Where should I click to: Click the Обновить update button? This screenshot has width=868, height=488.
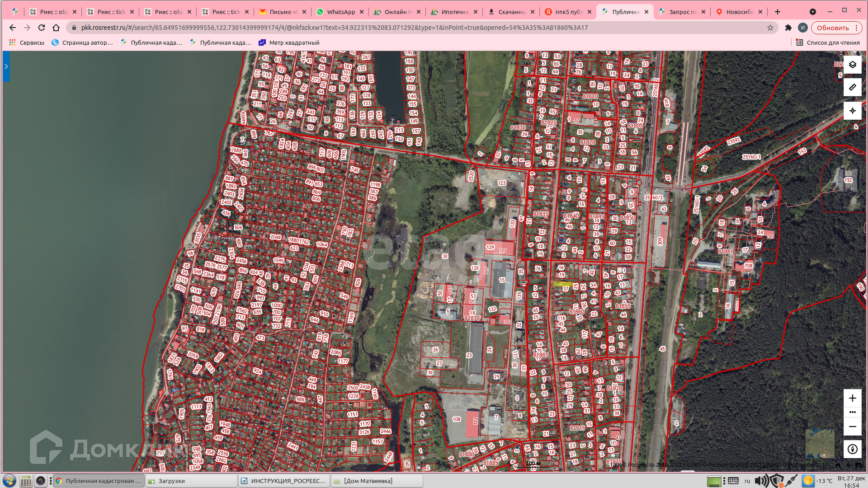(x=833, y=28)
